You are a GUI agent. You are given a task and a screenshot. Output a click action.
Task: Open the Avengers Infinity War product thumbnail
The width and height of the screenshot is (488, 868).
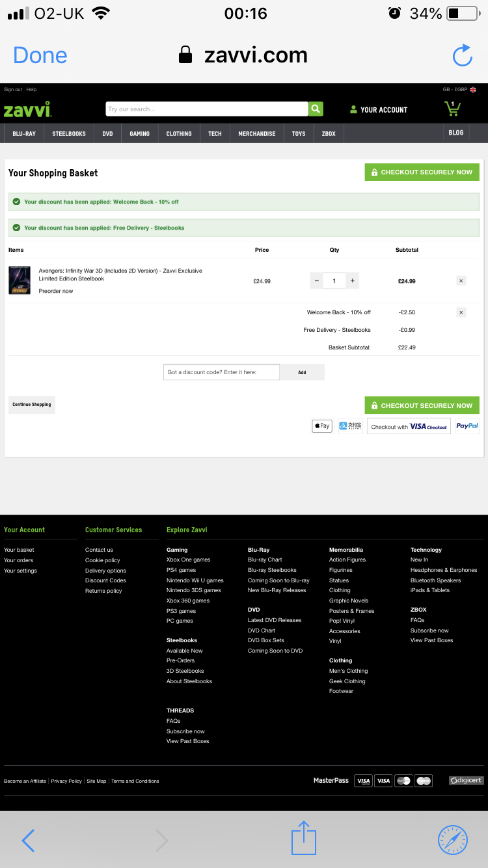20,280
